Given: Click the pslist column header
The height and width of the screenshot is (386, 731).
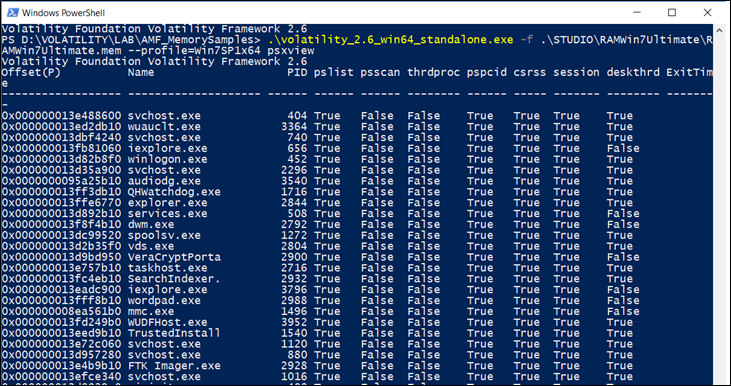Looking at the screenshot, I should click(x=334, y=72).
